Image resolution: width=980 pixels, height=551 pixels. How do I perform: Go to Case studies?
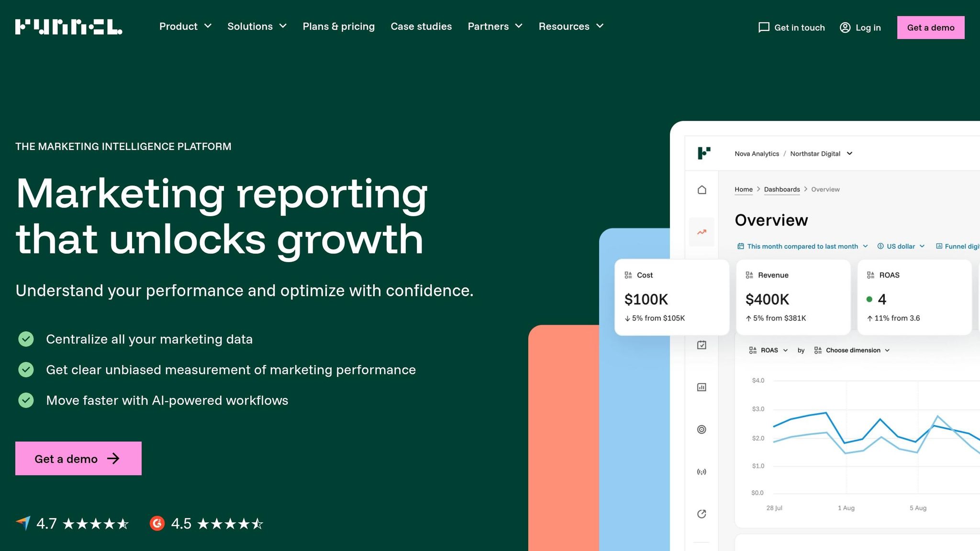coord(421,26)
